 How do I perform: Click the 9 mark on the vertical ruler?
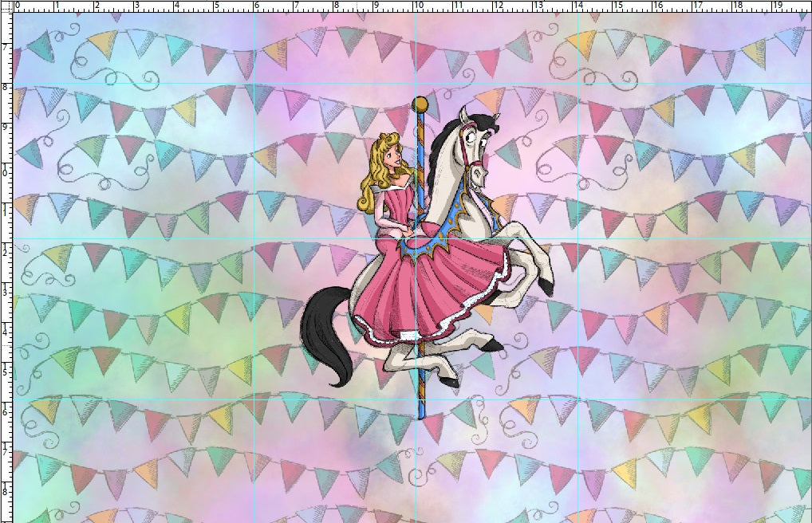pos(6,125)
